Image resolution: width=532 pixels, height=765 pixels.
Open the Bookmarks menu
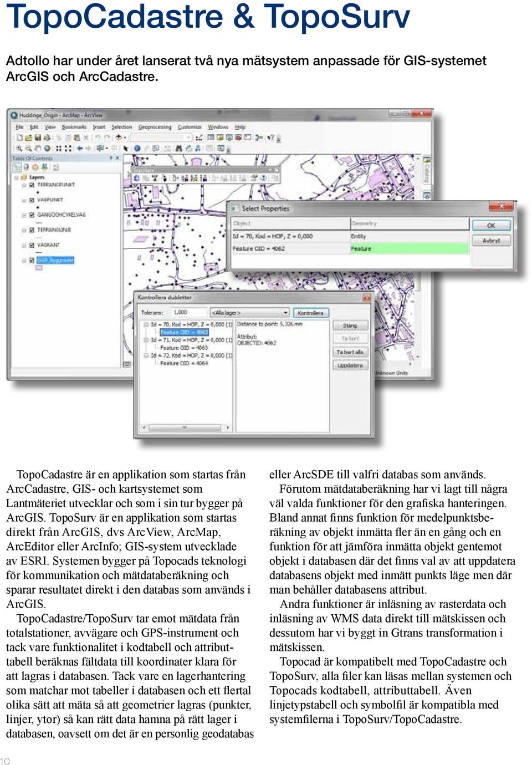click(x=74, y=127)
